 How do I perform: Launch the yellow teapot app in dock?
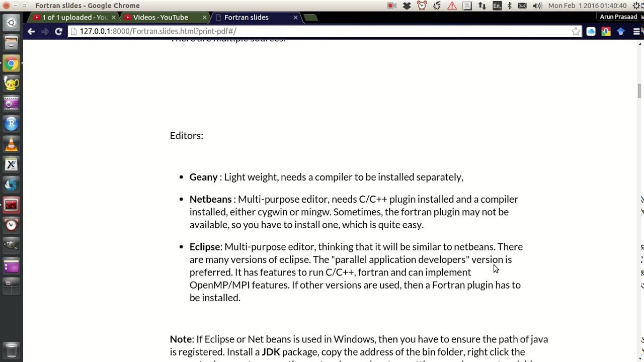[x=11, y=83]
